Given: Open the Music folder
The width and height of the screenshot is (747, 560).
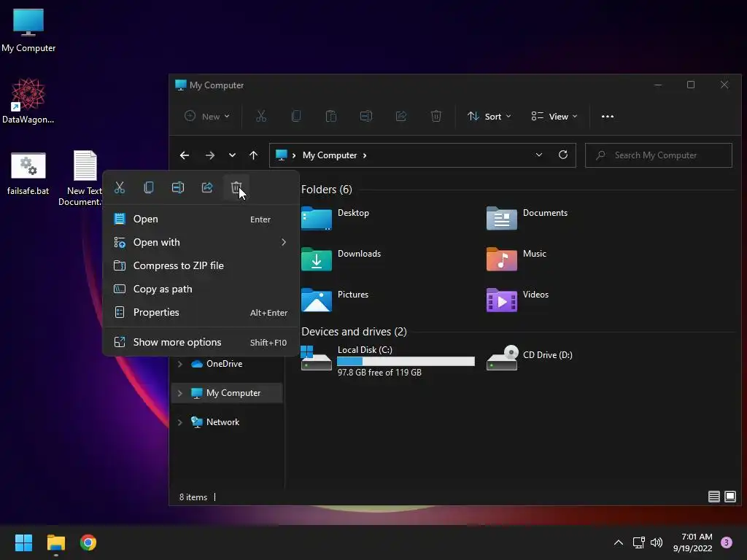Looking at the screenshot, I should point(516,259).
